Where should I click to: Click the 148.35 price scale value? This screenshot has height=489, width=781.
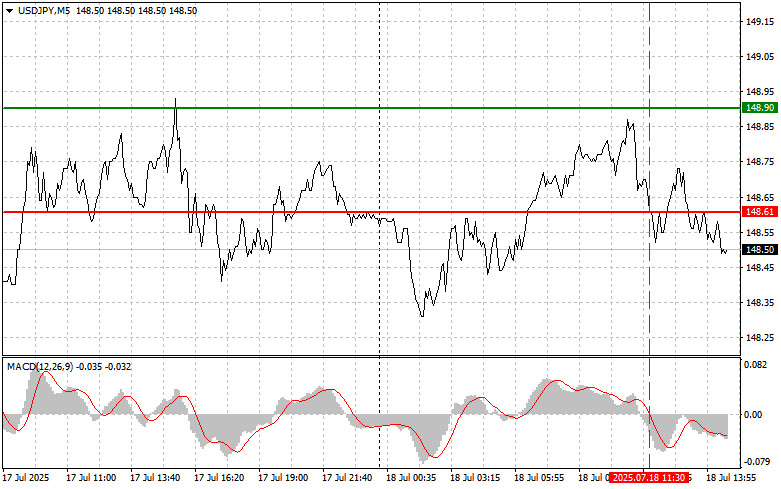click(760, 303)
